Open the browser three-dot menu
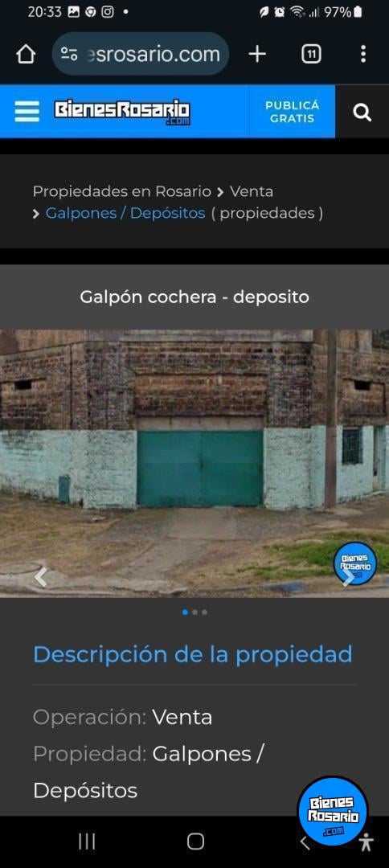Viewport: 389px width, 868px height. [363, 54]
